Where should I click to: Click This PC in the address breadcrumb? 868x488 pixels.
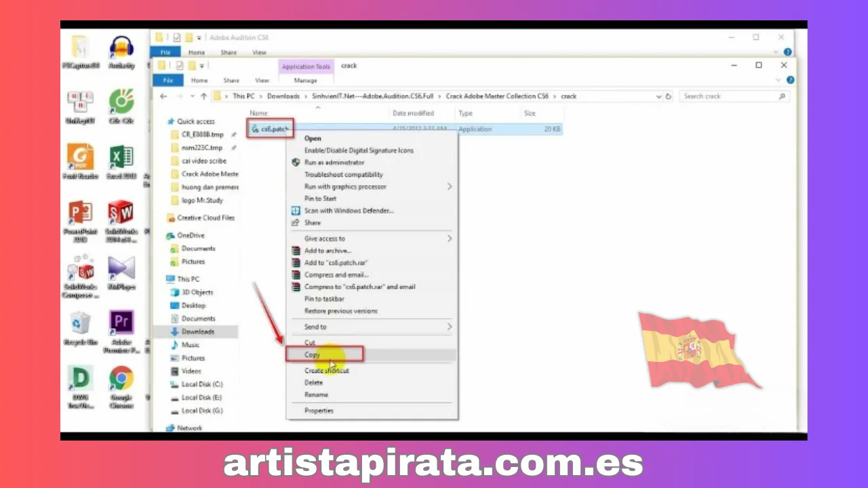(x=243, y=96)
